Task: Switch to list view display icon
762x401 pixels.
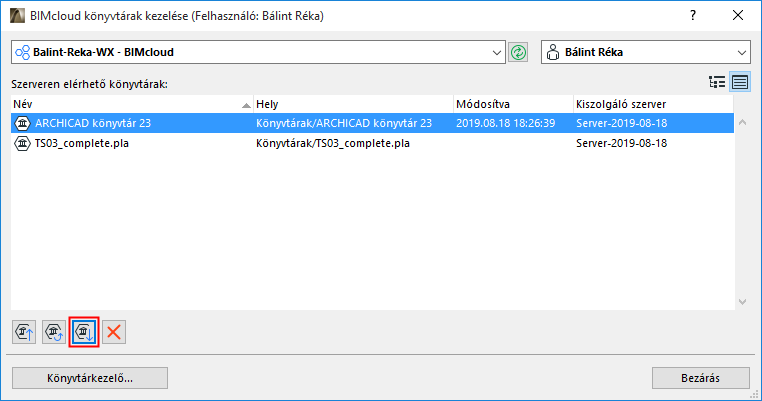Action: tap(740, 82)
